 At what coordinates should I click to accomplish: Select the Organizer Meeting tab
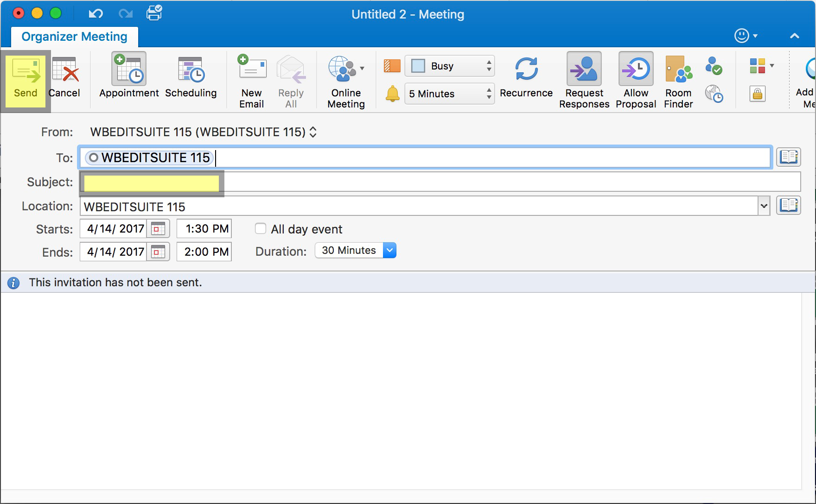pos(74,37)
